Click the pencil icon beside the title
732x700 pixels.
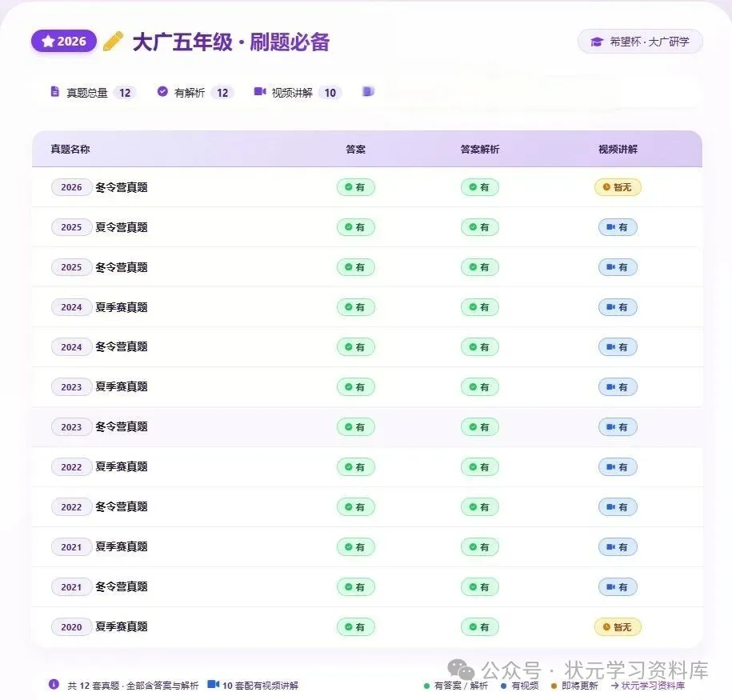pos(113,41)
